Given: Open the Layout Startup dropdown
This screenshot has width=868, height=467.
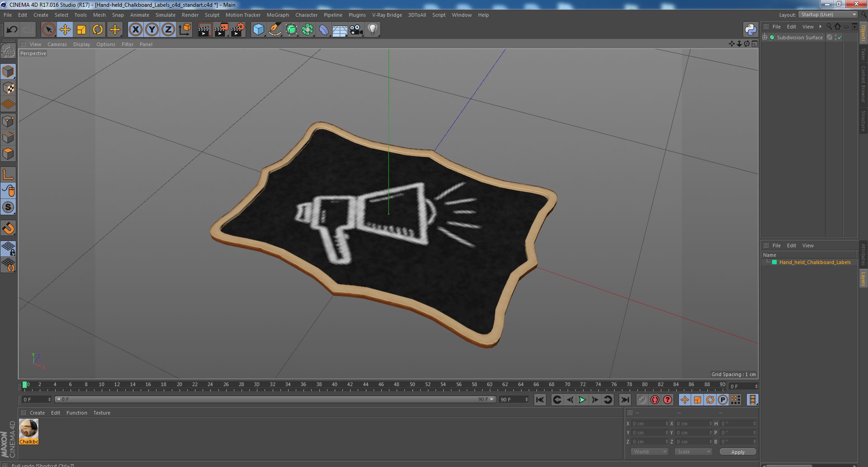Looking at the screenshot, I should point(827,15).
